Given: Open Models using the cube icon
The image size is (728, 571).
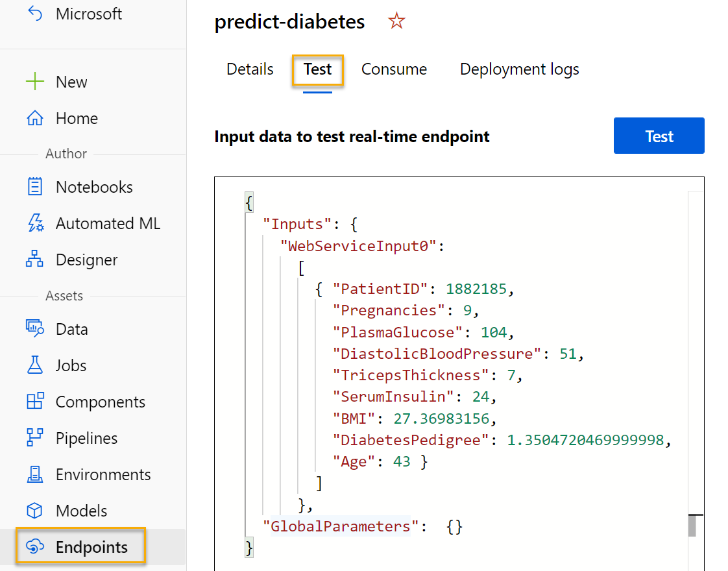Looking at the screenshot, I should coord(34,511).
